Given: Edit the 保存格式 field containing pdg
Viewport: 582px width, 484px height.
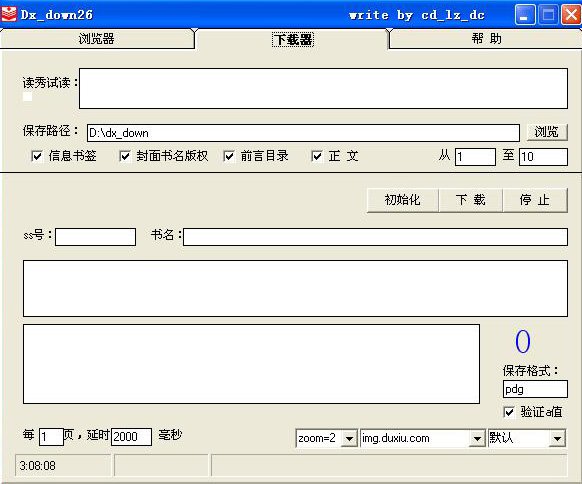Looking at the screenshot, I should click(x=535, y=389).
